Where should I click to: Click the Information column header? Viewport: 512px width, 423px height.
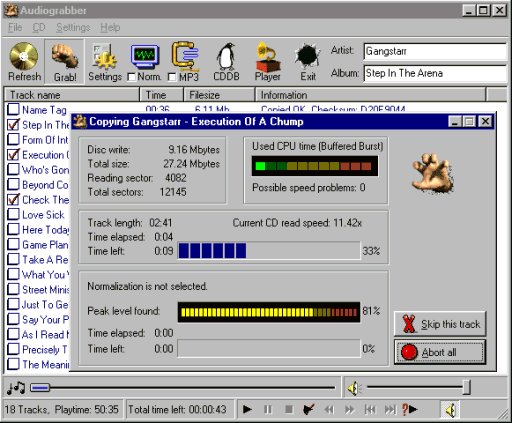point(371,95)
